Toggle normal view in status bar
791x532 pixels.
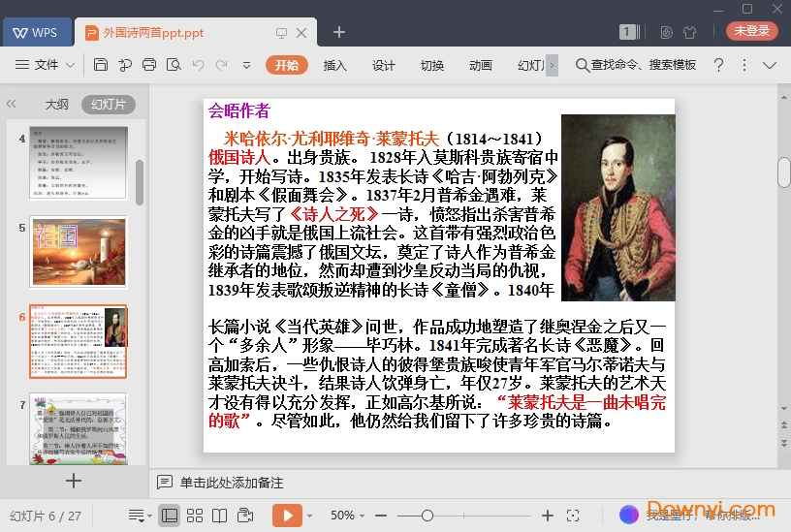(x=170, y=516)
